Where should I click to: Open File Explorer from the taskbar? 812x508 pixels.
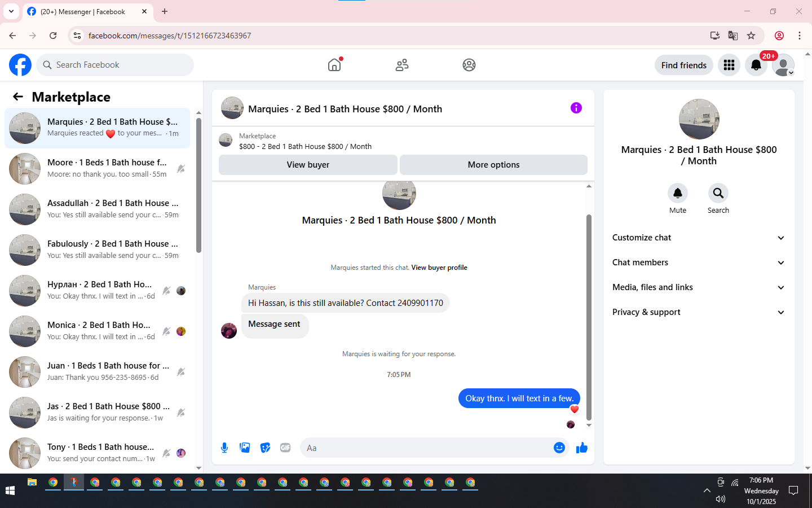coord(32,483)
